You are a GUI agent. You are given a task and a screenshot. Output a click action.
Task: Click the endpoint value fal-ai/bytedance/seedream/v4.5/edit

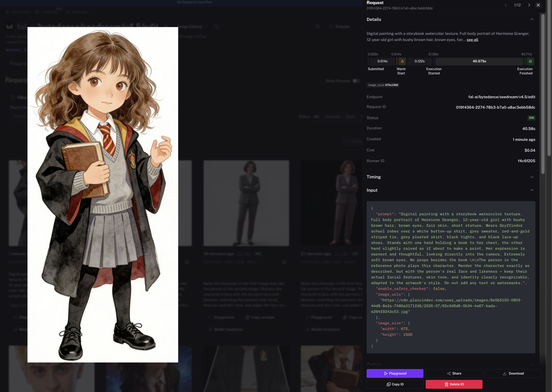pos(502,97)
